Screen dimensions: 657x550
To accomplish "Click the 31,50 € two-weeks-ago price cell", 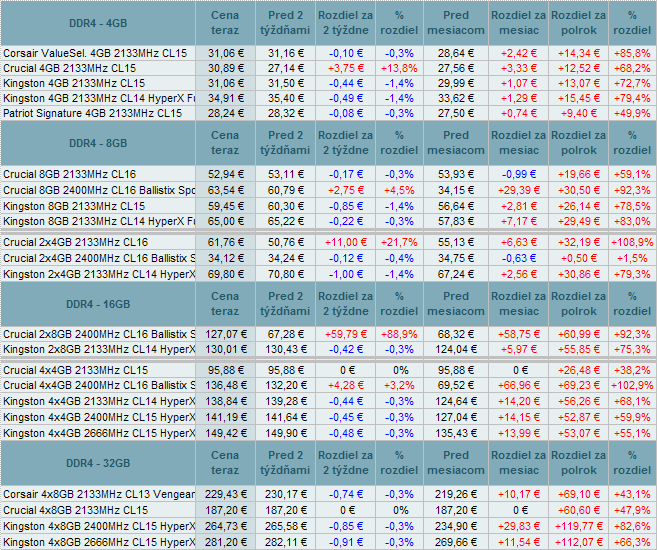I will [285, 83].
